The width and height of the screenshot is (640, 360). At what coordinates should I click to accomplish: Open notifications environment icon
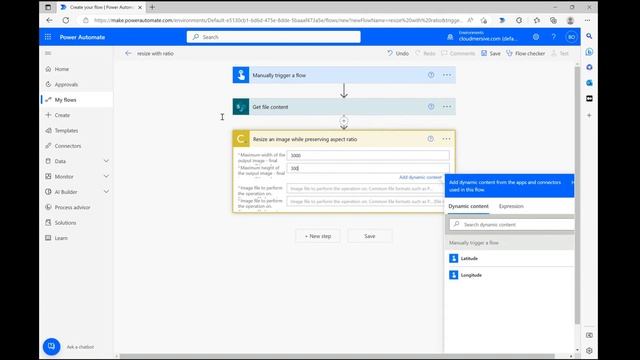click(x=450, y=37)
